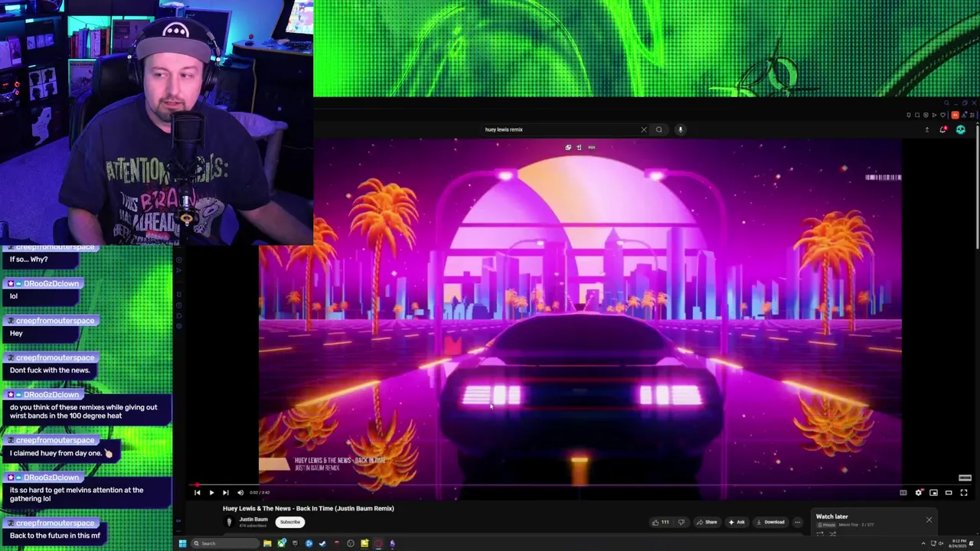This screenshot has width=980, height=551.
Task: Open the YouTube create upload icon
Action: (x=927, y=129)
